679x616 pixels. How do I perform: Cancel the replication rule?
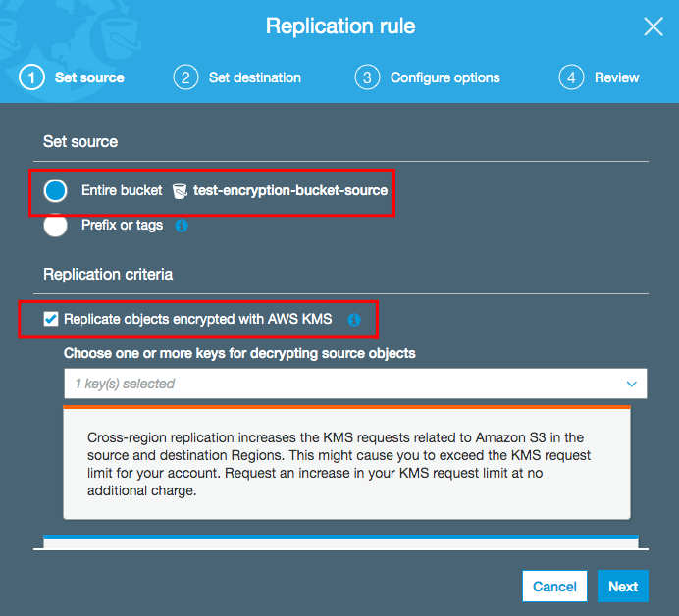[x=554, y=587]
